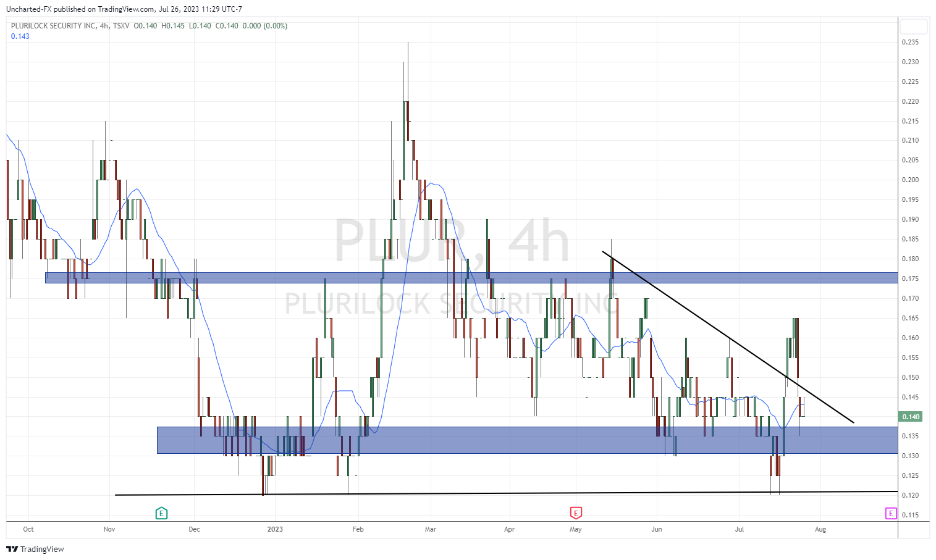Click the 0.175 price axis label

click(x=910, y=278)
